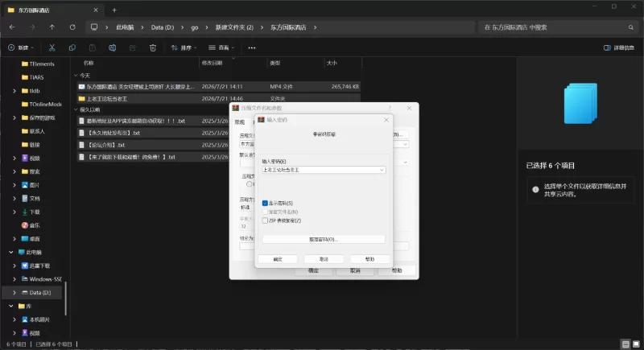Go back using the Explorer back arrow
Screen dimensions: 644x350
(x=12, y=27)
